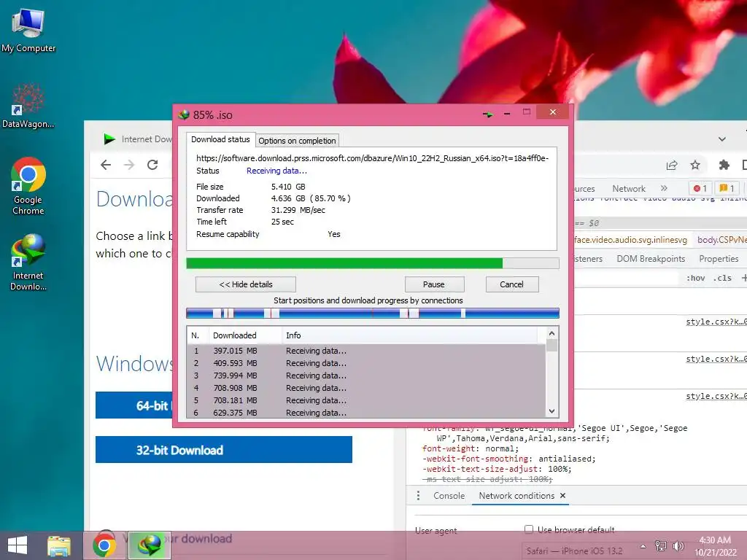Click body.CSPvNext breadcrumb in DevTools
This screenshot has height=560, width=747.
pyautogui.click(x=721, y=240)
